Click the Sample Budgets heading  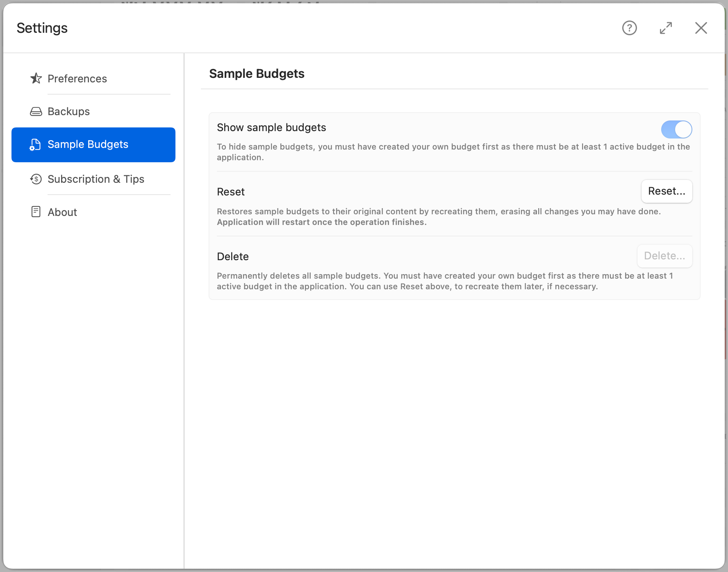click(x=257, y=74)
